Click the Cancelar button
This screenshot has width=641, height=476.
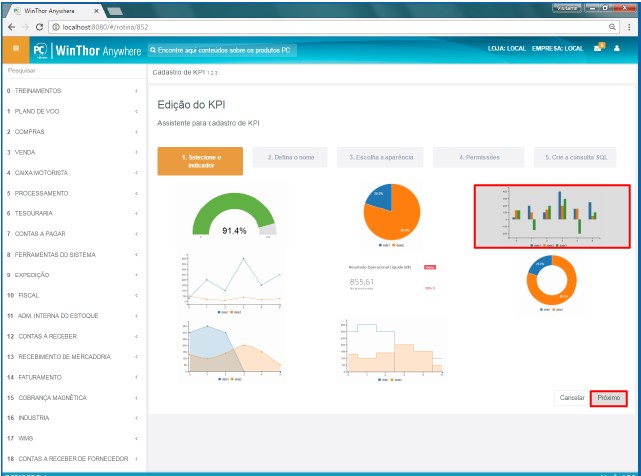572,398
